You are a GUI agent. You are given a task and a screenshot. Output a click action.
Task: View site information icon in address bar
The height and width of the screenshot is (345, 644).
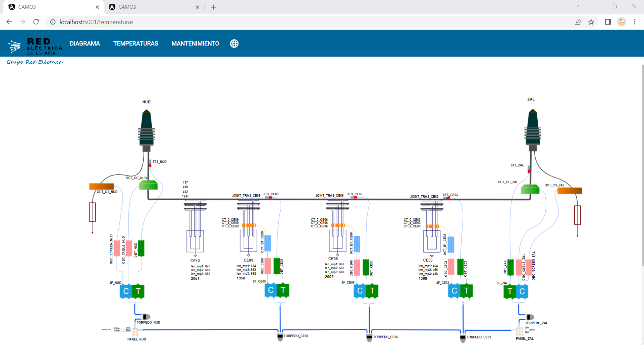(x=53, y=22)
